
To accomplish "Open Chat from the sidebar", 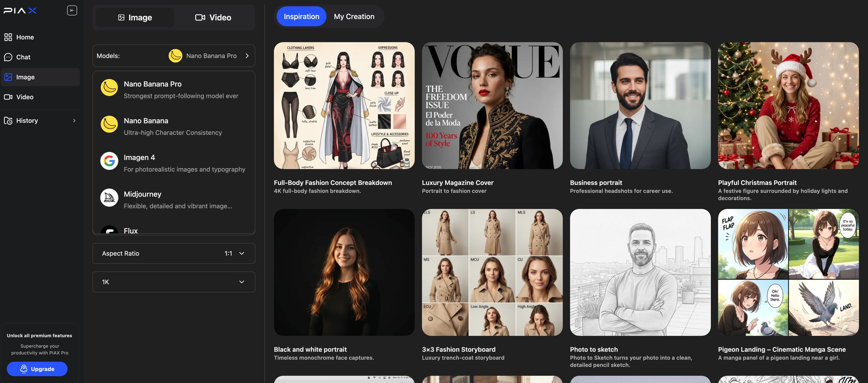I will (23, 57).
